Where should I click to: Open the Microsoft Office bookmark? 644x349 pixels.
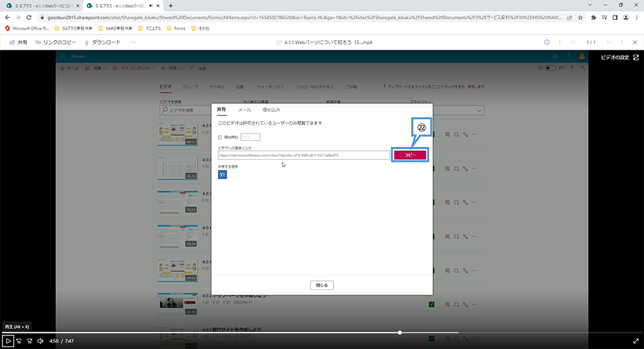click(x=27, y=28)
